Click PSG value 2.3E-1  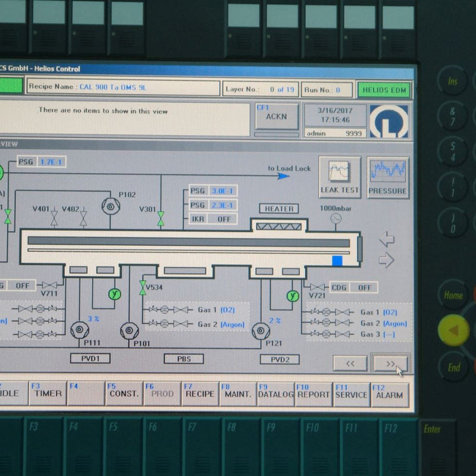(x=222, y=205)
